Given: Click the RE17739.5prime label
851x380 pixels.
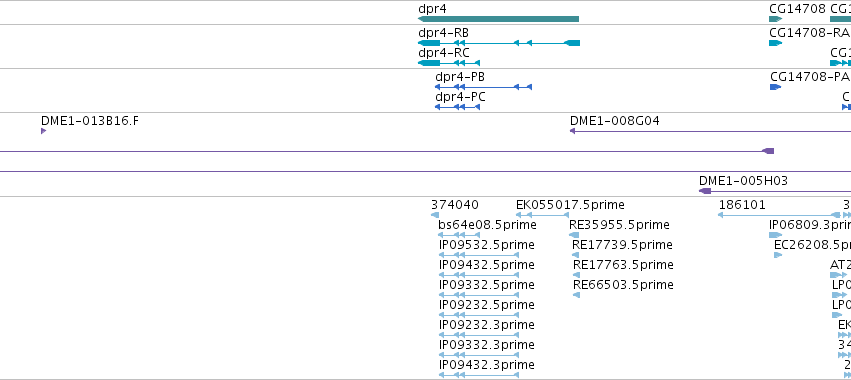Looking at the screenshot, I should (x=623, y=245).
